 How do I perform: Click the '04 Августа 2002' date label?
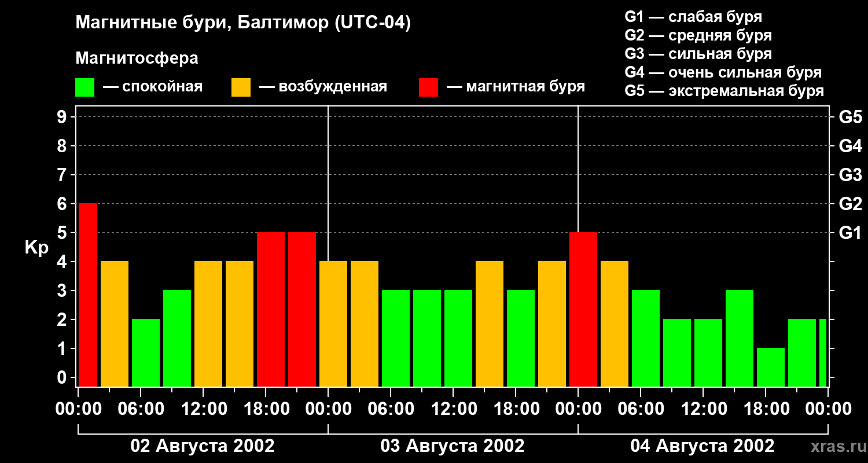pos(702,446)
